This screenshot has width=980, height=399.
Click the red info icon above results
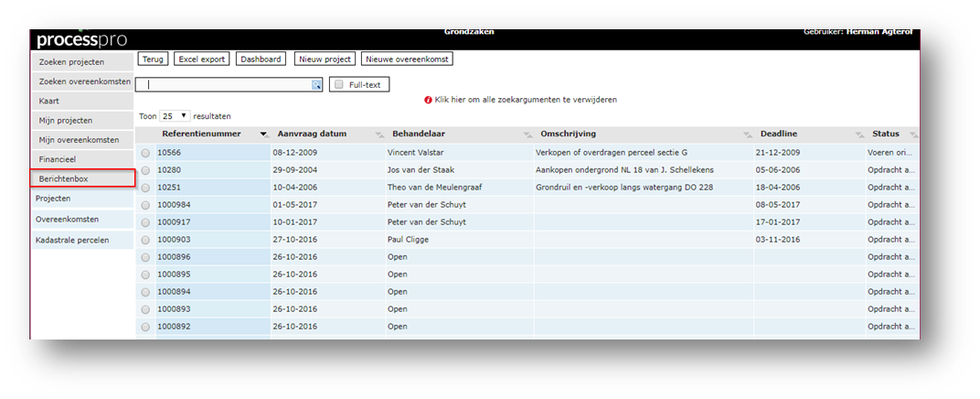[428, 100]
